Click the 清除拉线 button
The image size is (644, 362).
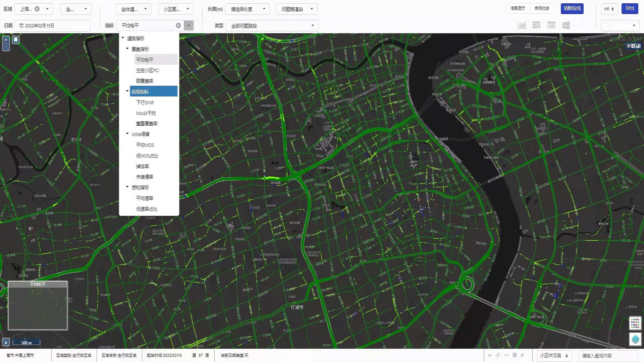click(572, 8)
